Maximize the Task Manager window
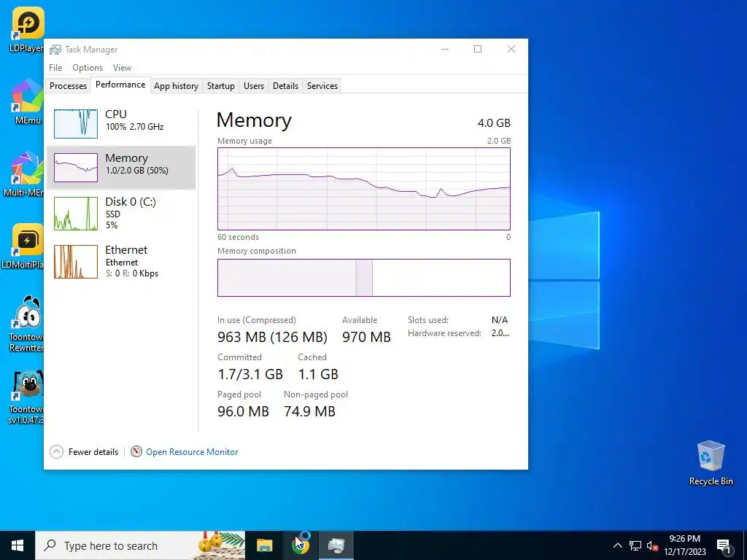The height and width of the screenshot is (560, 747). click(x=478, y=49)
